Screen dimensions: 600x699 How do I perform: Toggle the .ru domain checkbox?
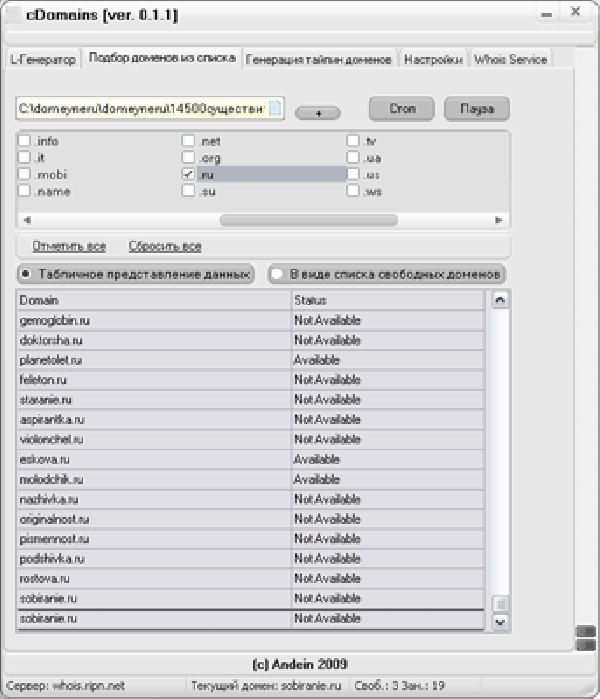point(188,174)
